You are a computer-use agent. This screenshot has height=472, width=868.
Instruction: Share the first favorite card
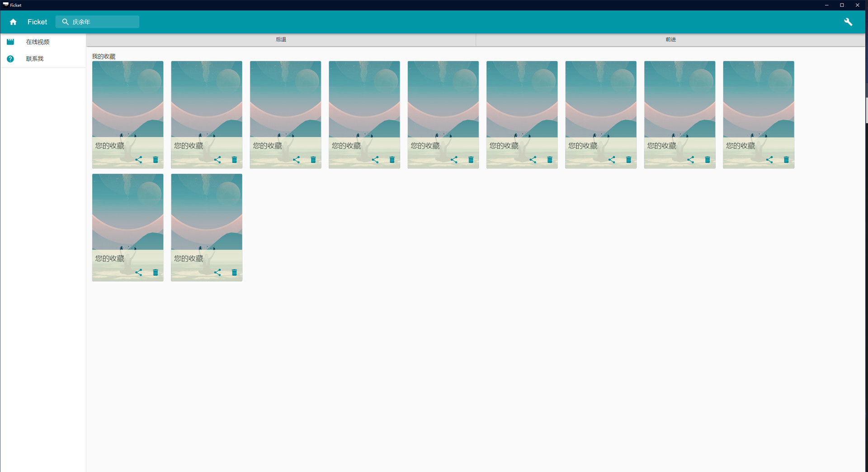[139, 159]
